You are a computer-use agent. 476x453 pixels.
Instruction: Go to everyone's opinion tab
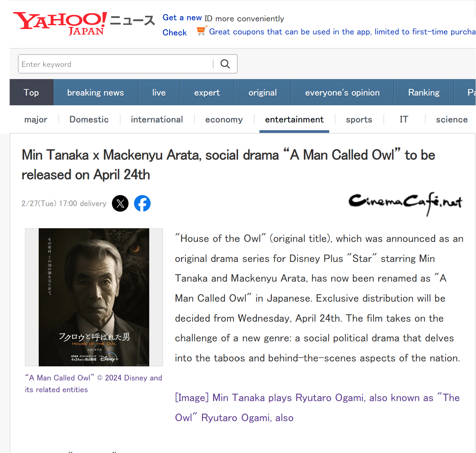pos(342,93)
